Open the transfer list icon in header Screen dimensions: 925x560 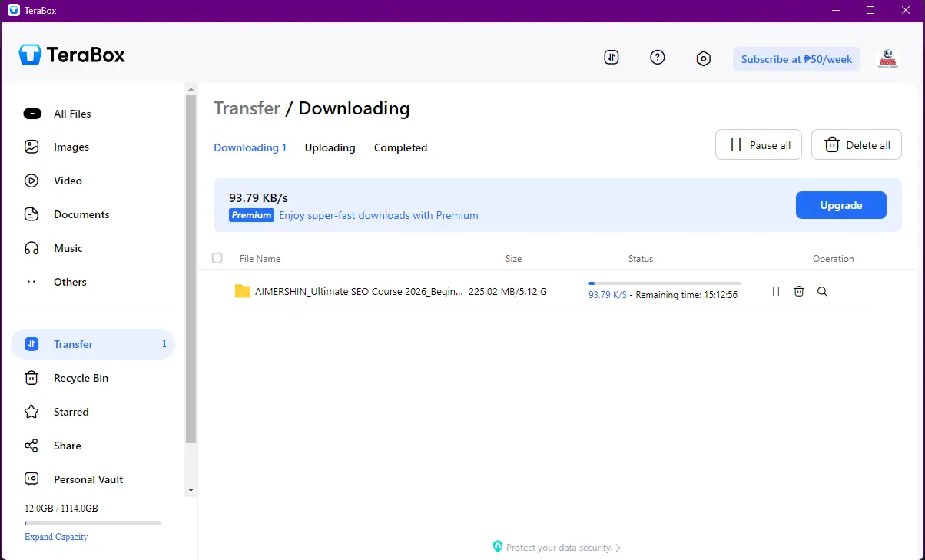[x=612, y=58]
